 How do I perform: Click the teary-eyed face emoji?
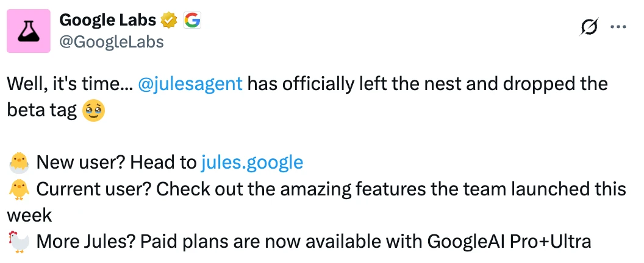pos(93,110)
